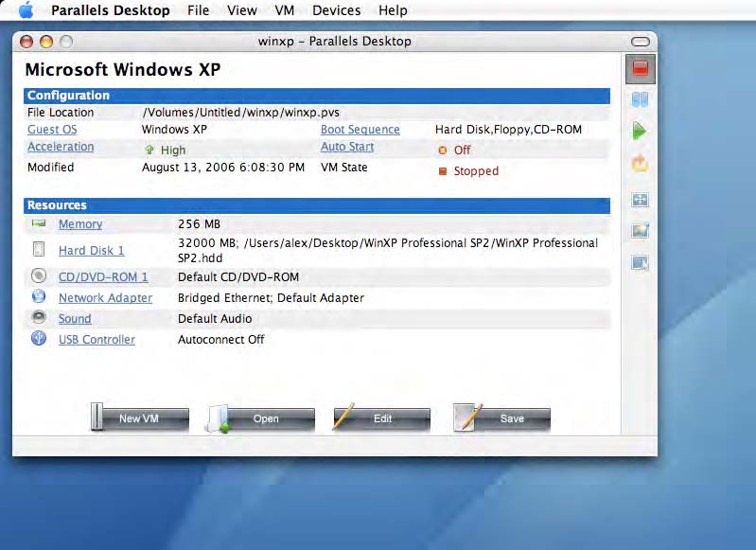Click the Microsoft Windows XP heading
Image resolution: width=756 pixels, height=550 pixels.
pos(123,69)
